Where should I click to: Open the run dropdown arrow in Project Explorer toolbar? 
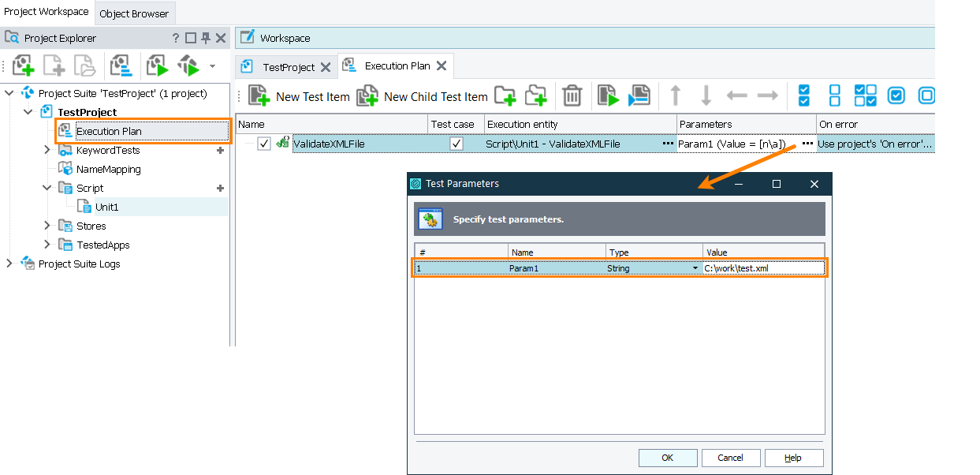(212, 66)
